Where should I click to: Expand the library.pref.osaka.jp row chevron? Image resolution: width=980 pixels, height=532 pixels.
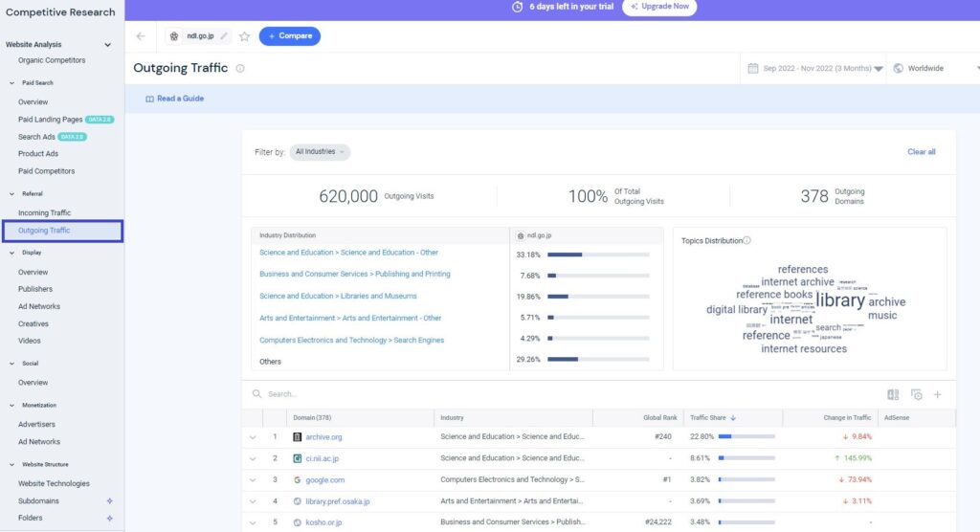253,501
